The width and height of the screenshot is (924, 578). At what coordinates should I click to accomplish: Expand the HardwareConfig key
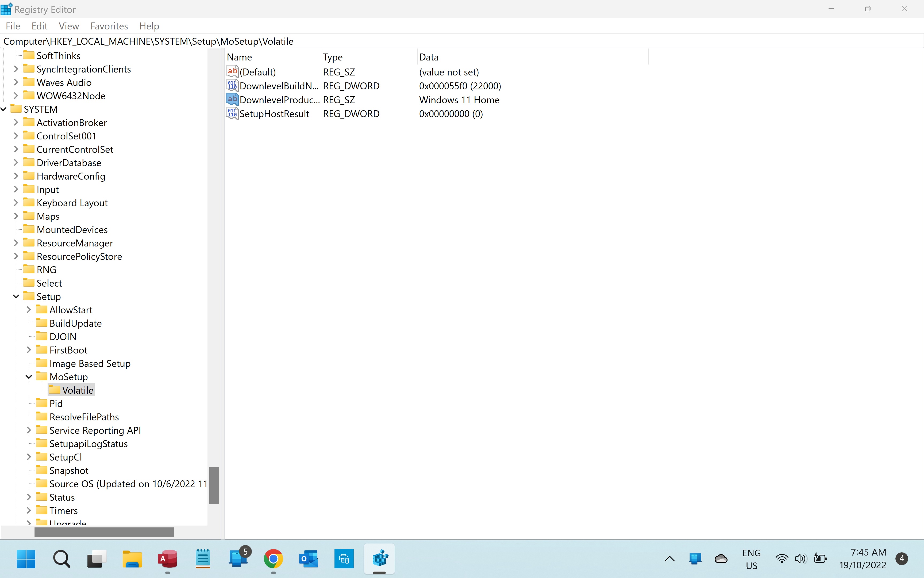pyautogui.click(x=16, y=176)
